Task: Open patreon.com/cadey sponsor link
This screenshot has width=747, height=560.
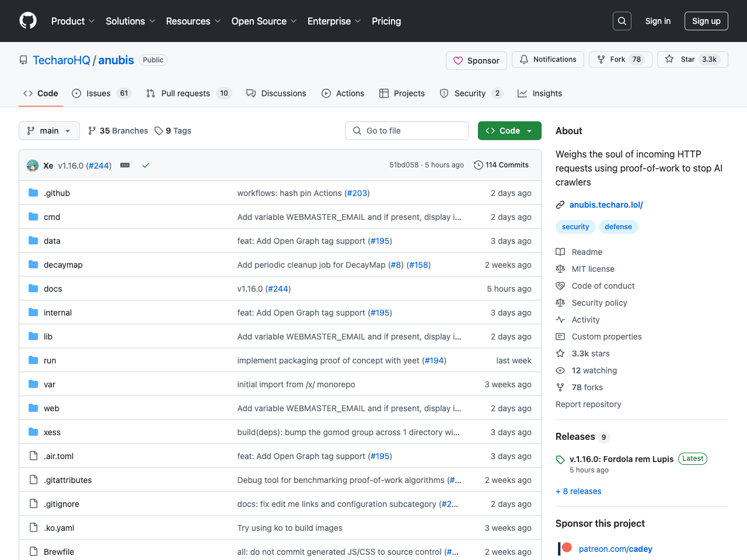Action: point(616,549)
